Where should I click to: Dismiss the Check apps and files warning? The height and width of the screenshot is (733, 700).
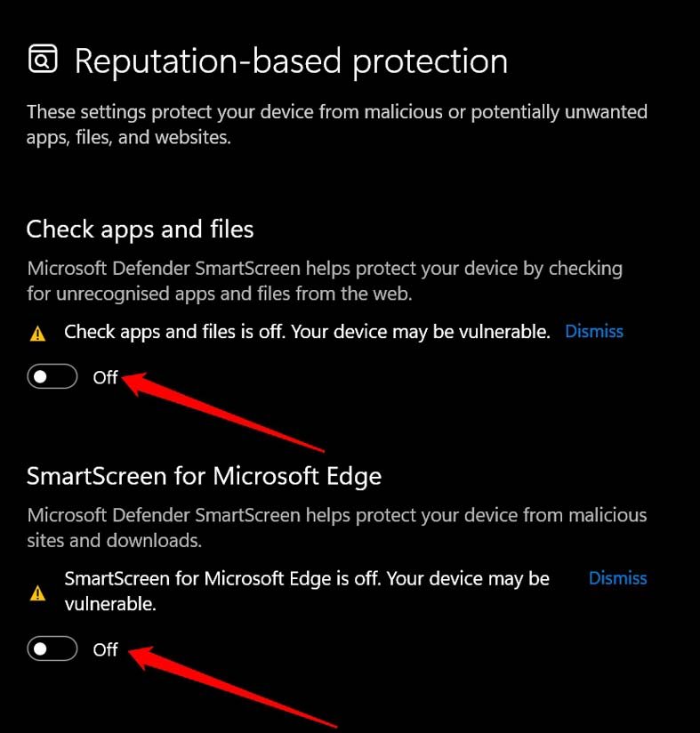pos(593,331)
